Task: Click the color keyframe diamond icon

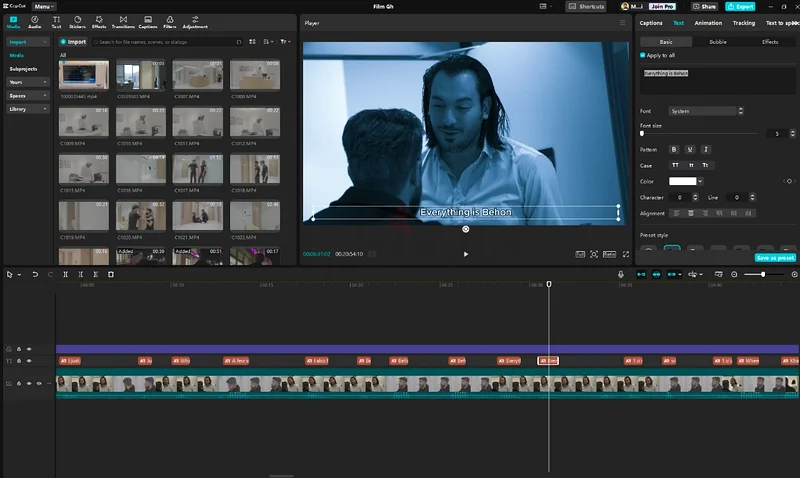Action: coord(789,181)
